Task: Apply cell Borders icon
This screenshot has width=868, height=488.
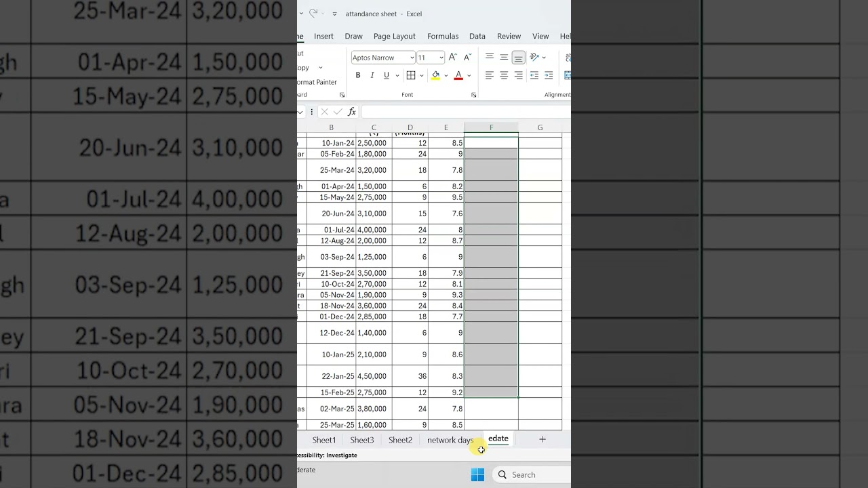Action: click(x=411, y=75)
